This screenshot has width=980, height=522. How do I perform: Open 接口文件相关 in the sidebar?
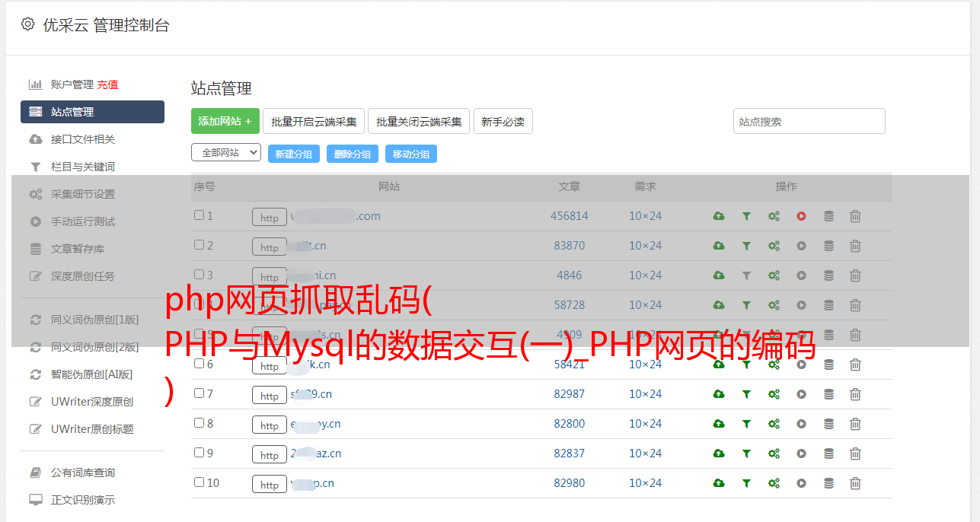tap(83, 139)
